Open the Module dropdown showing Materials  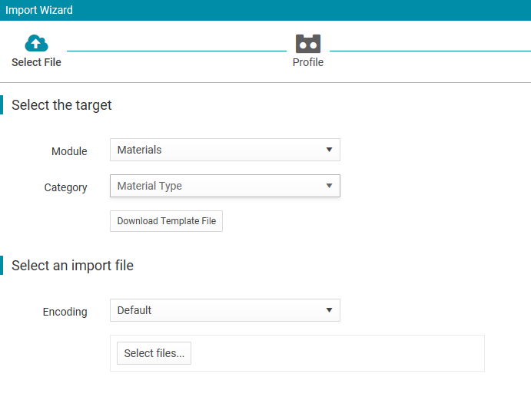pos(225,150)
